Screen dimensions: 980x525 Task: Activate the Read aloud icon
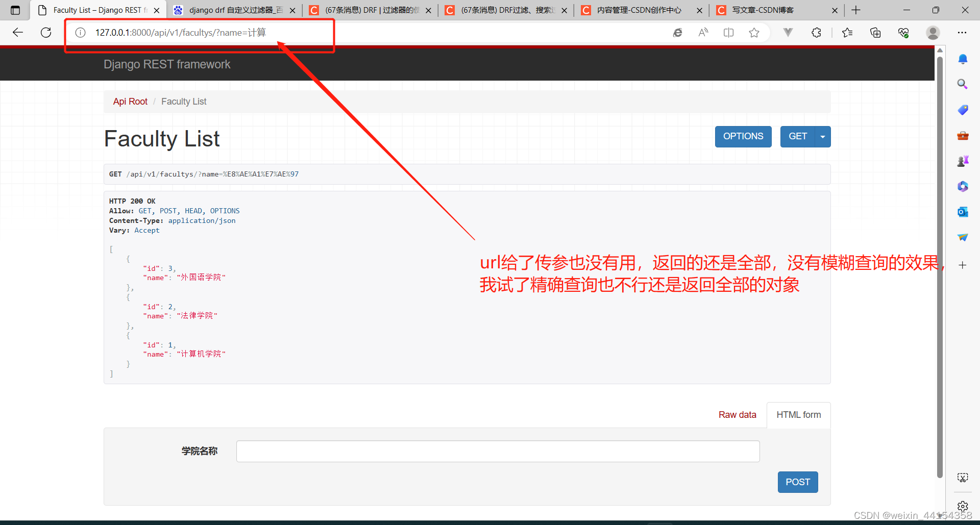pyautogui.click(x=703, y=33)
